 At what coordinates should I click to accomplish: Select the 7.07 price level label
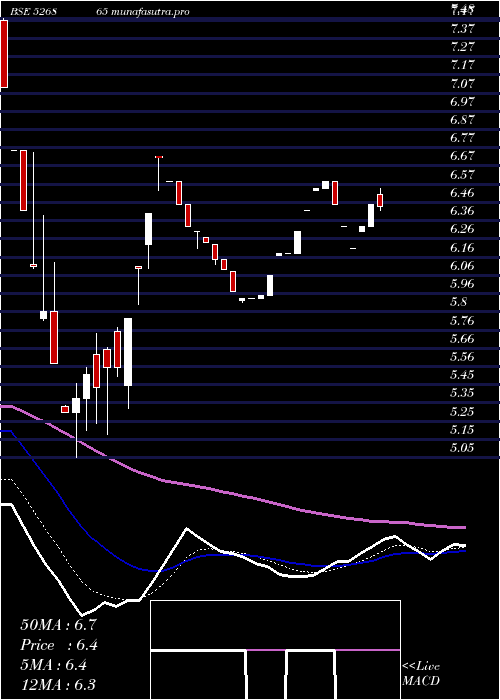[x=462, y=84]
